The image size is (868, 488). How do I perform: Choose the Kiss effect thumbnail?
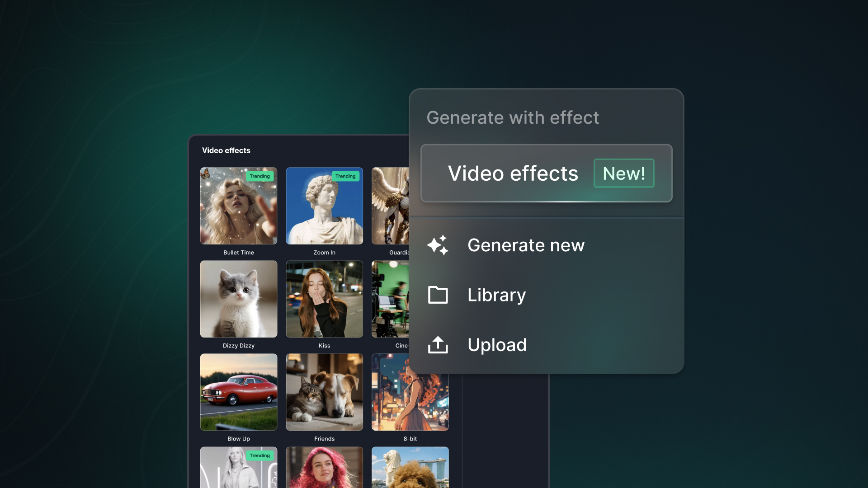click(324, 299)
